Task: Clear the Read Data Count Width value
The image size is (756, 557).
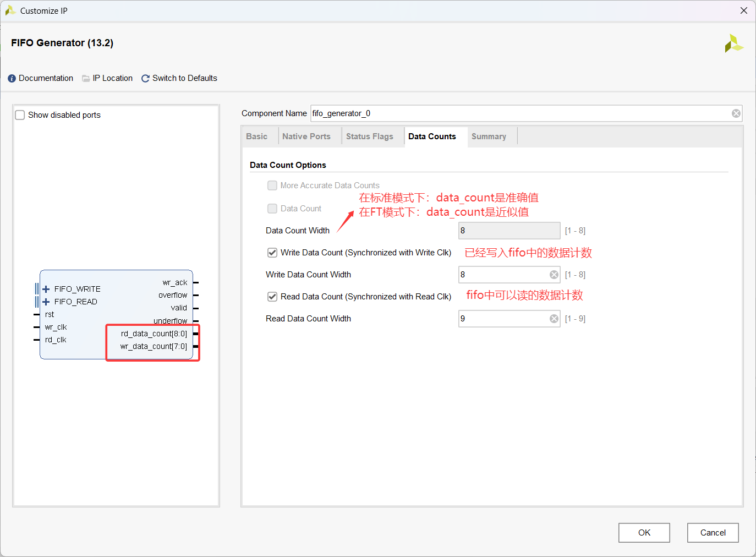Action: [554, 319]
